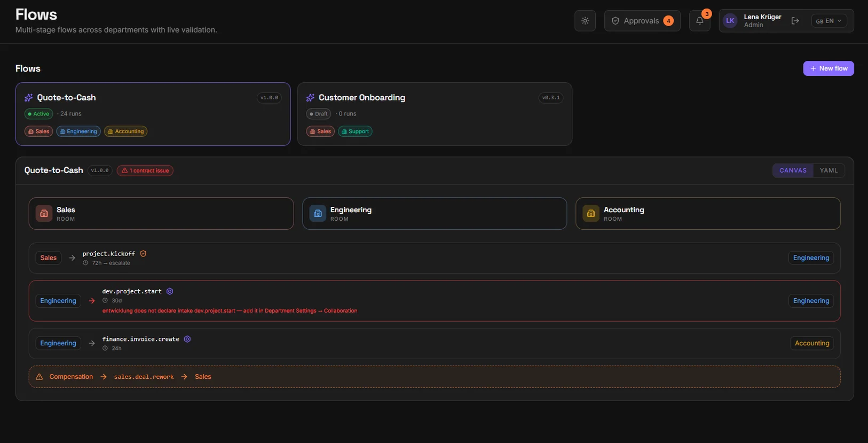Click the Sales tag on Quote-to-Cash card
868x443 pixels.
click(x=38, y=131)
